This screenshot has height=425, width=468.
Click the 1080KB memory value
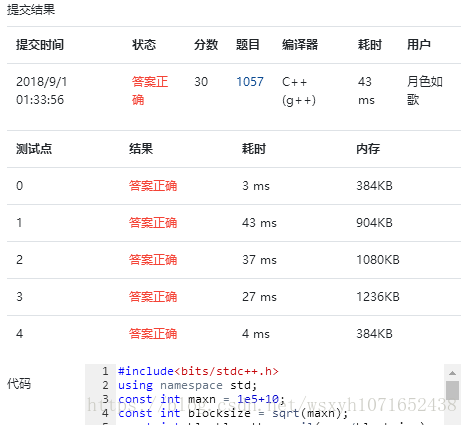pyautogui.click(x=378, y=260)
